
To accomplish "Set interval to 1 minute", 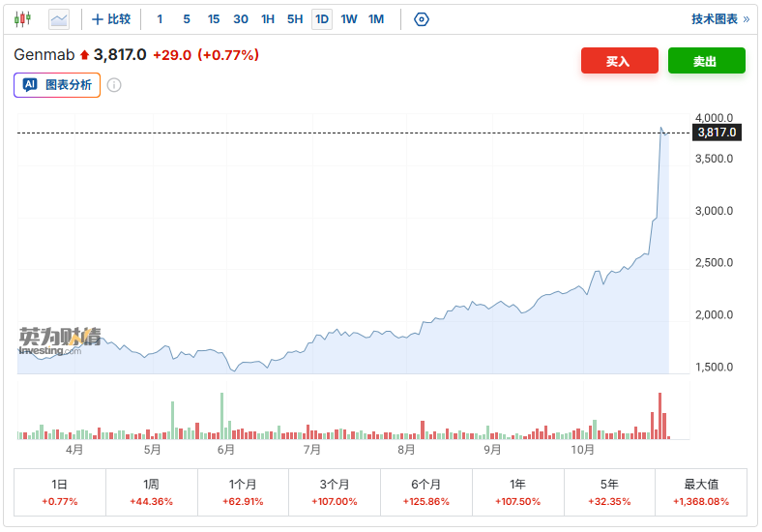I will pos(160,19).
